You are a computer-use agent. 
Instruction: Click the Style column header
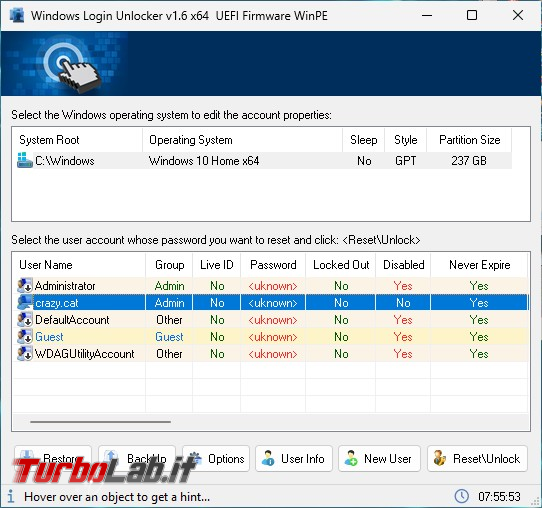[406, 140]
